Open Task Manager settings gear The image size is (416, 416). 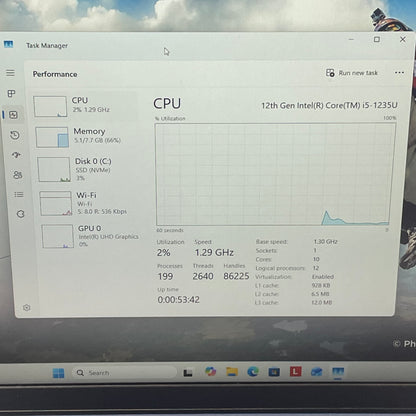coord(27,308)
